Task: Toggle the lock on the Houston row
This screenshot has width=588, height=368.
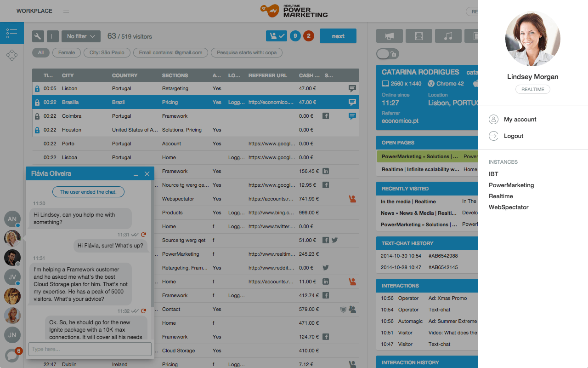Action: (x=37, y=130)
